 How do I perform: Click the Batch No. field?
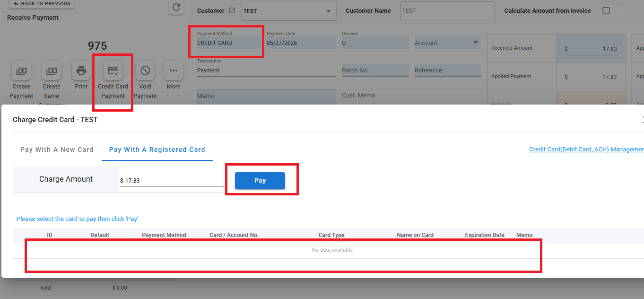tap(375, 70)
